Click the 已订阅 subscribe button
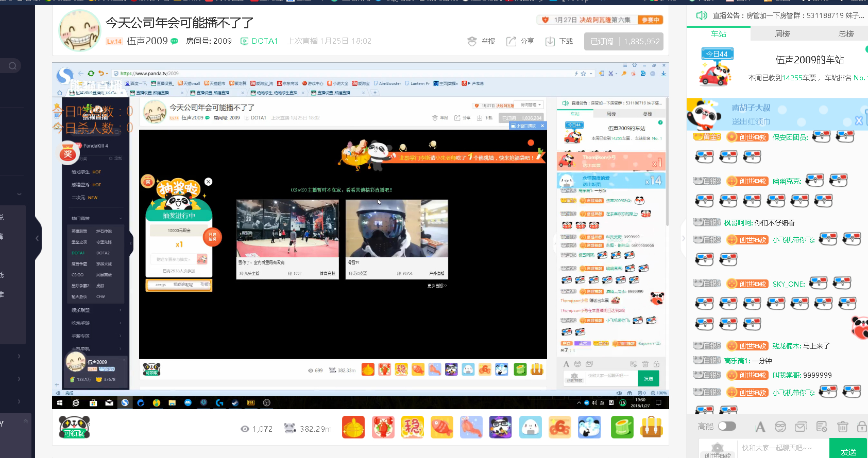 coord(624,41)
